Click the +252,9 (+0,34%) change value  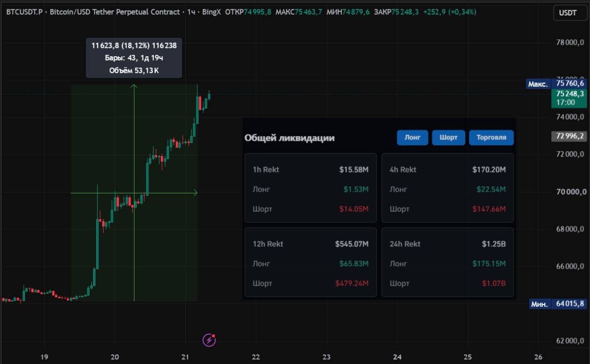450,12
